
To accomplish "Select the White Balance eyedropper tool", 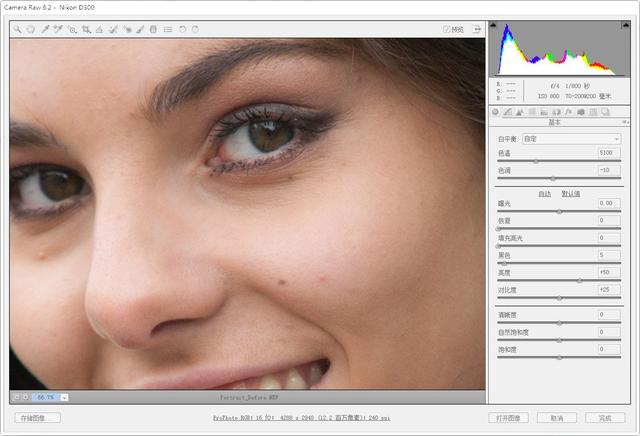I will 45,29.
